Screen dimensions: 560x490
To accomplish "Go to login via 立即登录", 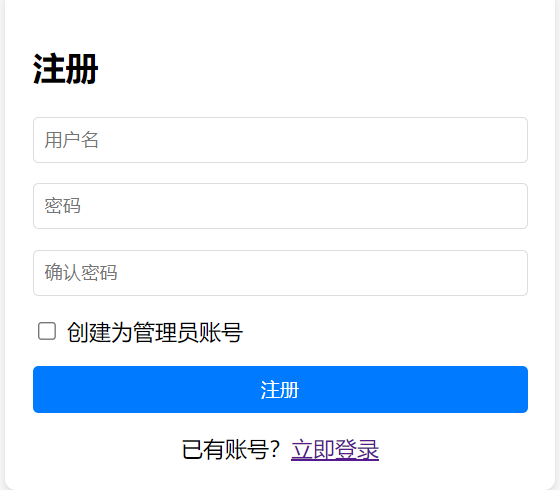I will [335, 449].
